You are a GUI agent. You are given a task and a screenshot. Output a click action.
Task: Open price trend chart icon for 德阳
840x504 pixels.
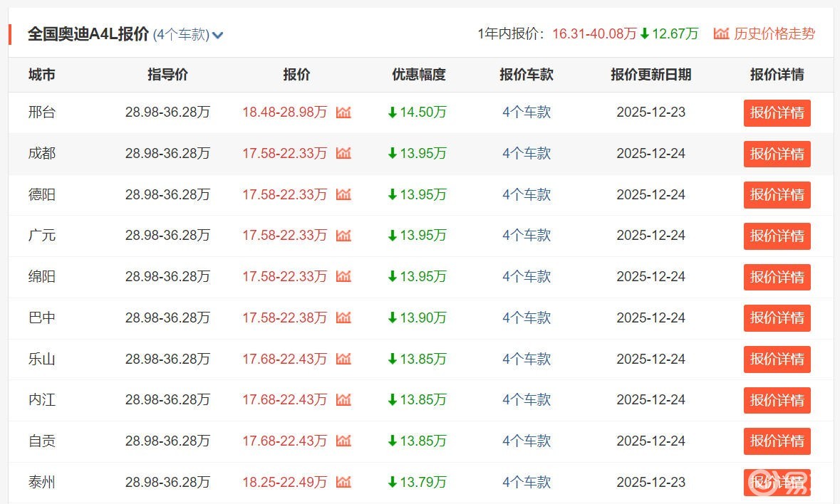pos(343,194)
